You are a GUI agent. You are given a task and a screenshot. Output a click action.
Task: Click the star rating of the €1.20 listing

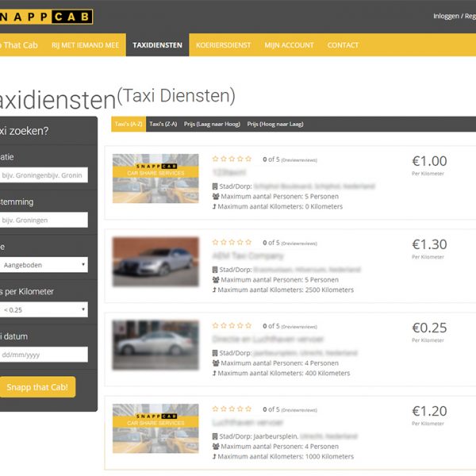pos(232,409)
